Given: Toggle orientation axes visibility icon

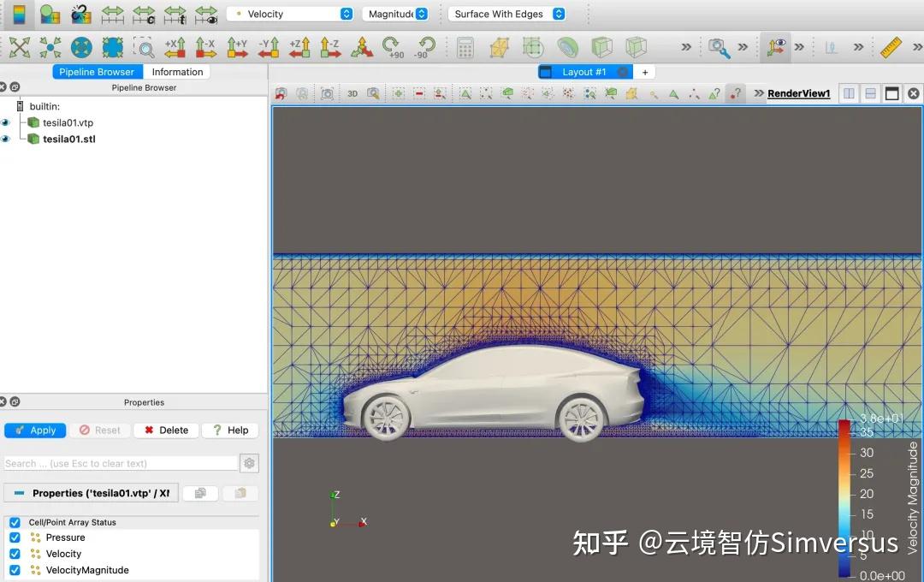Looking at the screenshot, I should tap(776, 47).
